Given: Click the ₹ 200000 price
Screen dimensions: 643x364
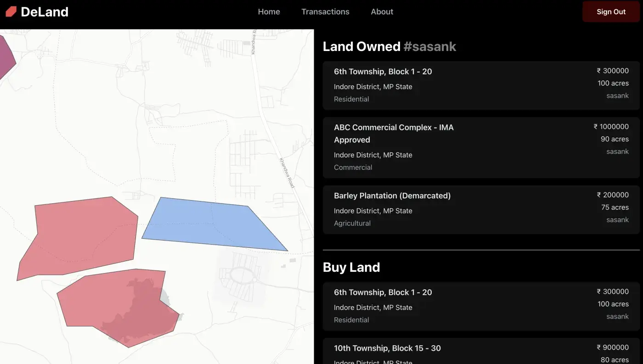Looking at the screenshot, I should click(x=613, y=195).
